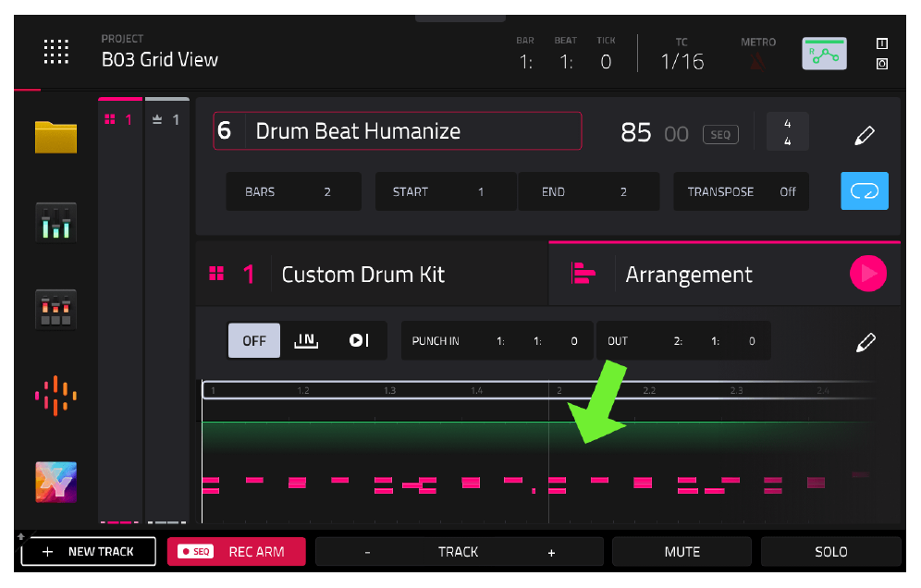This screenshot has height=588, width=921.
Task: Open the yellow folder browser icon
Action: pos(55,137)
